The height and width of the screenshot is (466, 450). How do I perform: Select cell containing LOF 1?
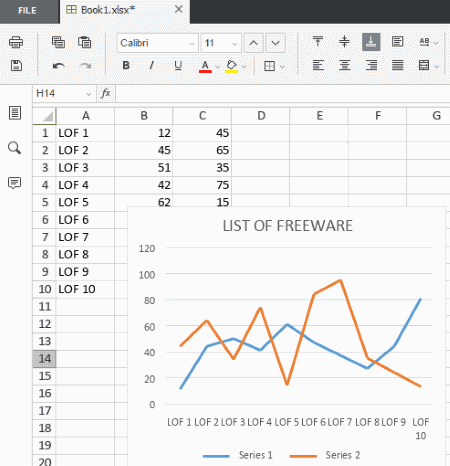tap(85, 133)
